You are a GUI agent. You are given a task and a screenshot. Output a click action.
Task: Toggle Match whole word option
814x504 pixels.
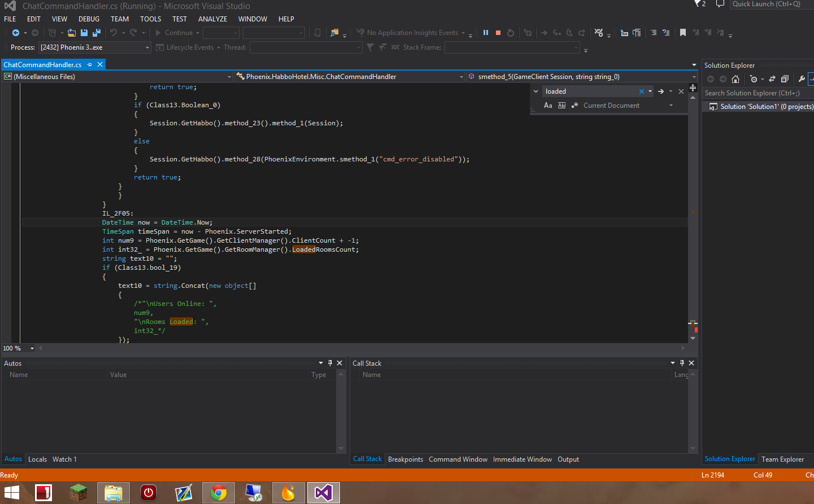561,106
